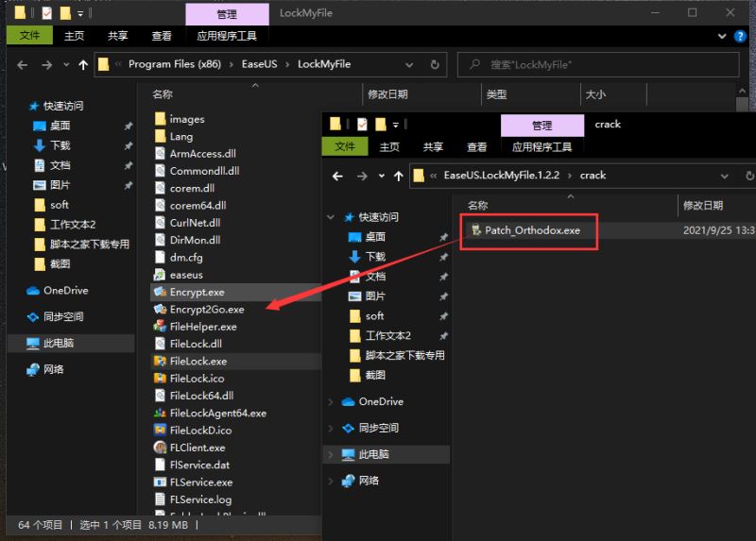Collapse 快速访问 in crack window sidebar

[x=330, y=217]
